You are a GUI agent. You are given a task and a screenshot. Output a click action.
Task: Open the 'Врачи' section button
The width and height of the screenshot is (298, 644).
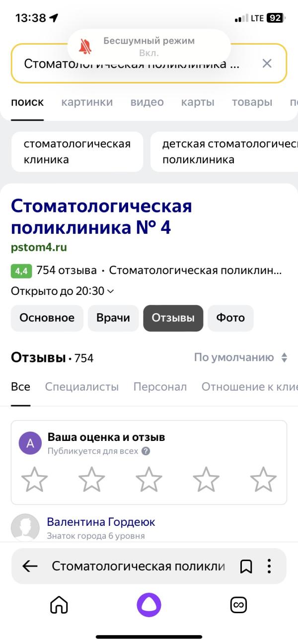pos(113,318)
